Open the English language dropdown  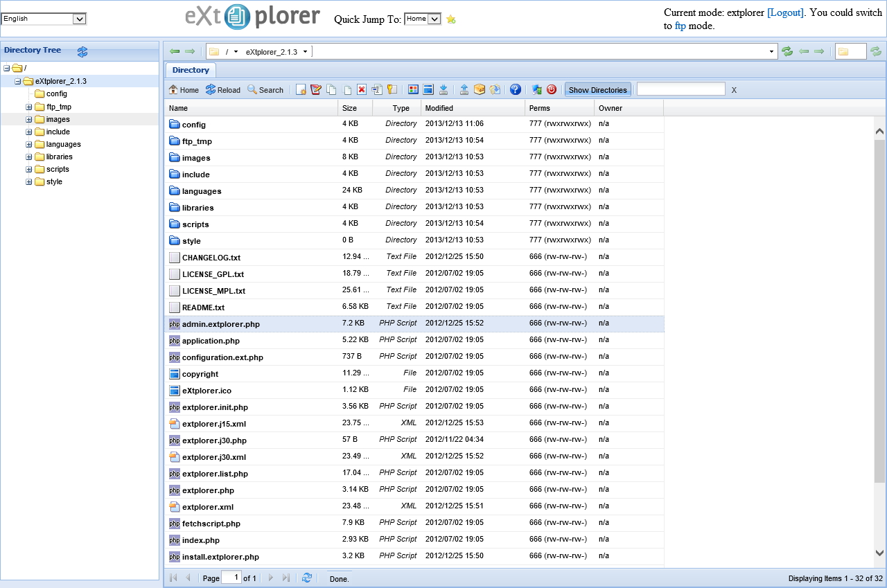(x=44, y=19)
